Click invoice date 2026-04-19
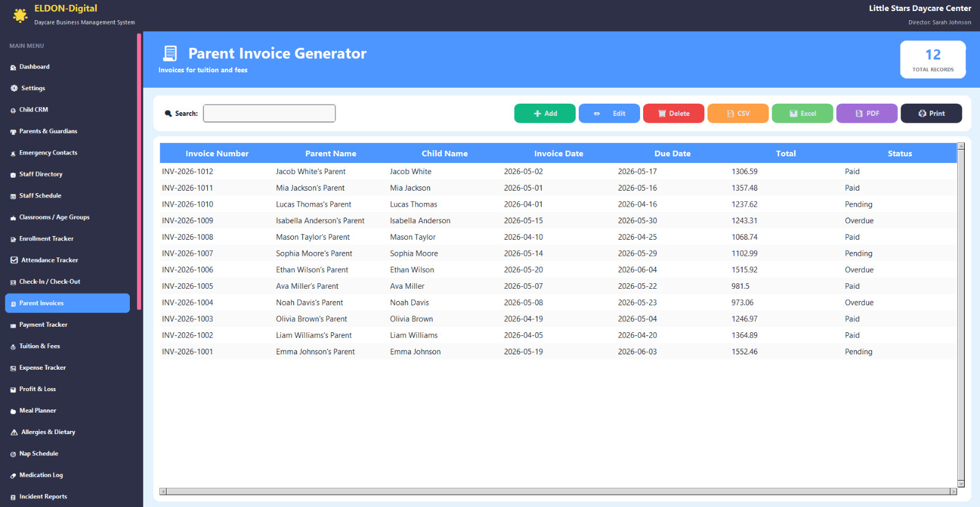Screen dimensions: 980x507 click(523, 319)
